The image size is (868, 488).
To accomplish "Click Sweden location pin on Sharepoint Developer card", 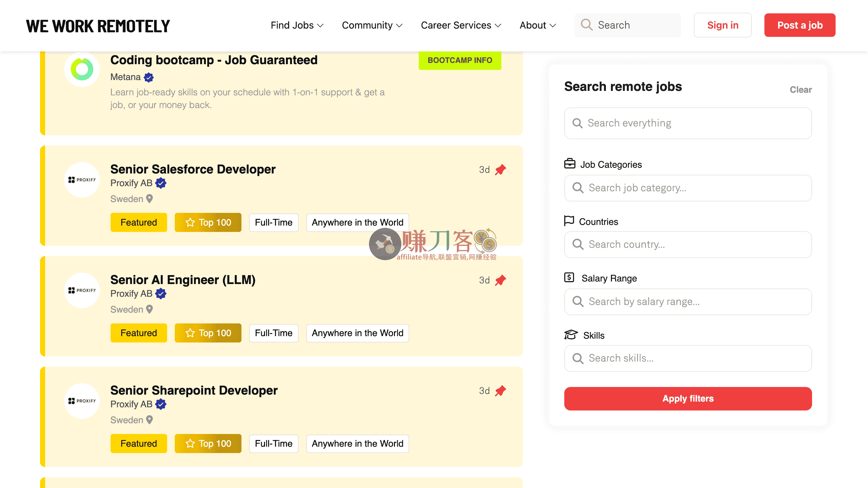I will pos(149,420).
